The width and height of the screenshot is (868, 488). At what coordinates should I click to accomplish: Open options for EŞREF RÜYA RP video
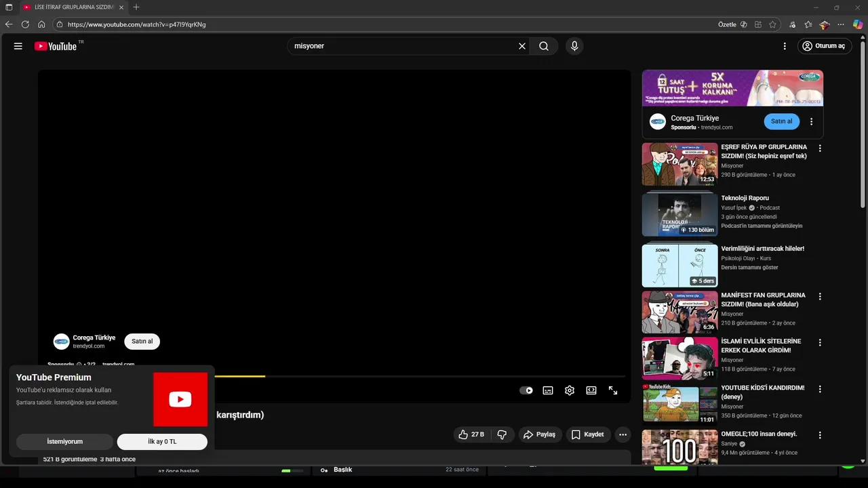tap(820, 148)
